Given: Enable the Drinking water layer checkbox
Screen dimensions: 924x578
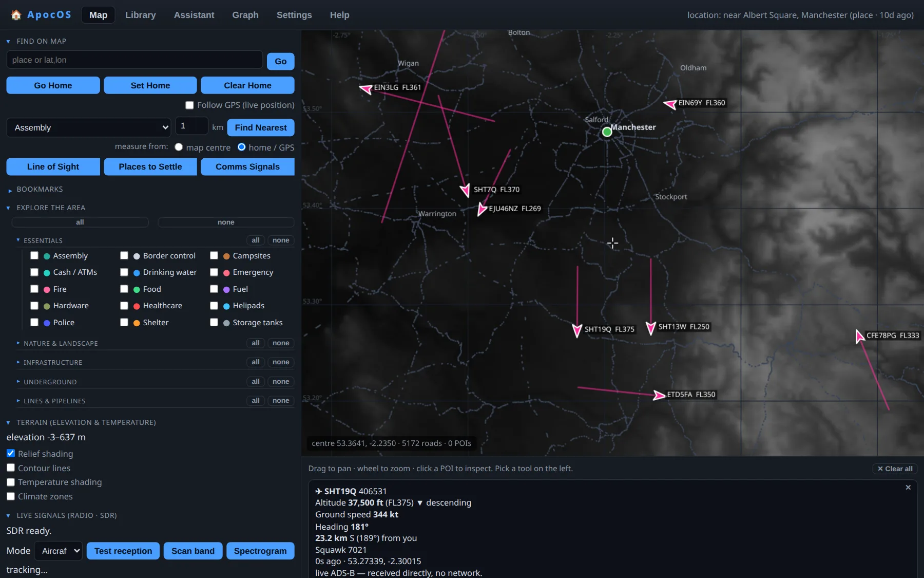Looking at the screenshot, I should (x=124, y=272).
